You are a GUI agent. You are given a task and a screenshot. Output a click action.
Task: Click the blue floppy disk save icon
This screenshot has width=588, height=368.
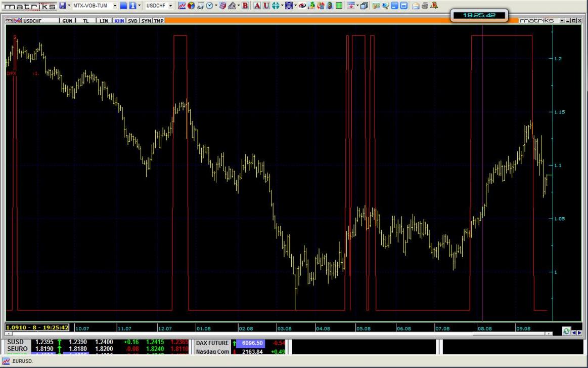[x=62, y=6]
